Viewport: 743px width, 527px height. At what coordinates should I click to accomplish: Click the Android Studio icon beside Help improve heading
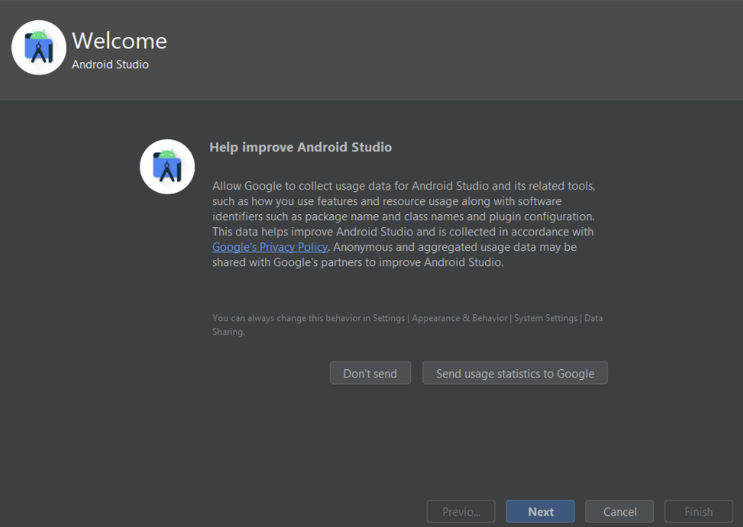pos(167,166)
